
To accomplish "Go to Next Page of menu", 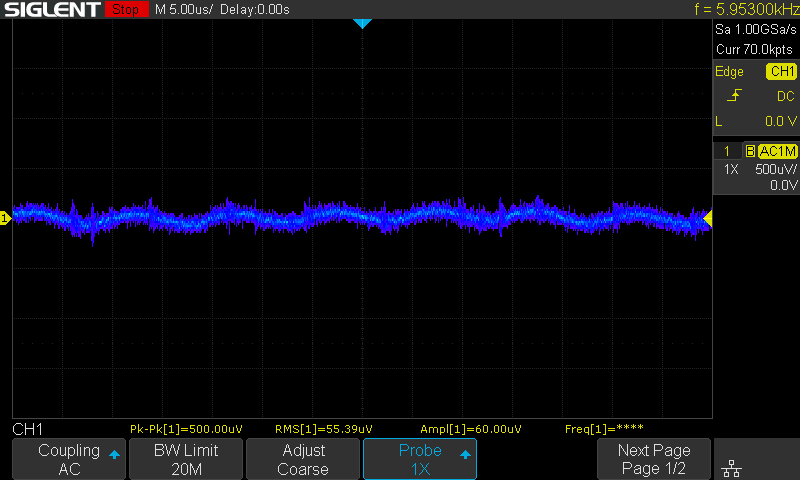I will tap(653, 459).
